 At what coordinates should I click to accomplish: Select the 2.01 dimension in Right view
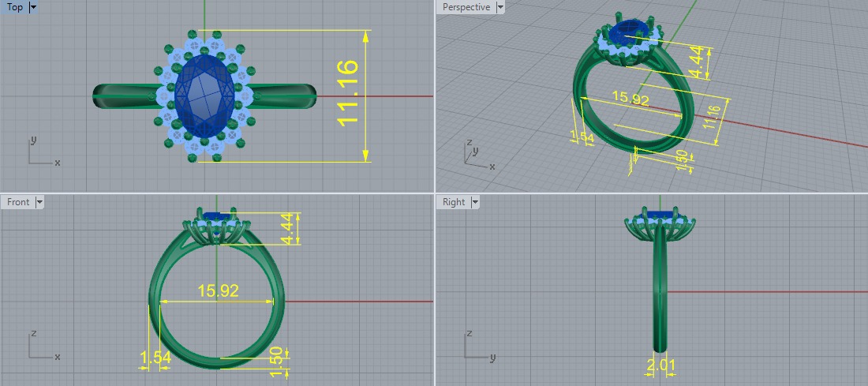coord(661,365)
